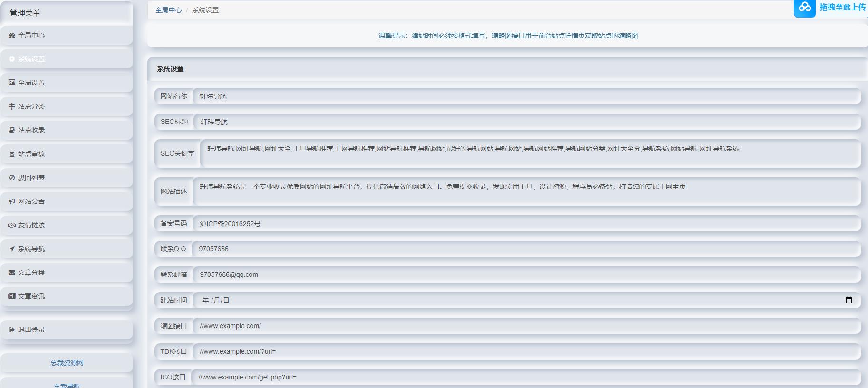868x388 pixels.
Task: Click the SEO关键字 text area
Action: [x=530, y=153]
